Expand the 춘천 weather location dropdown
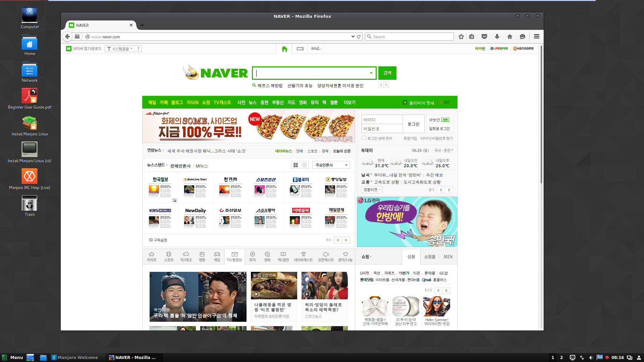 click(x=448, y=150)
